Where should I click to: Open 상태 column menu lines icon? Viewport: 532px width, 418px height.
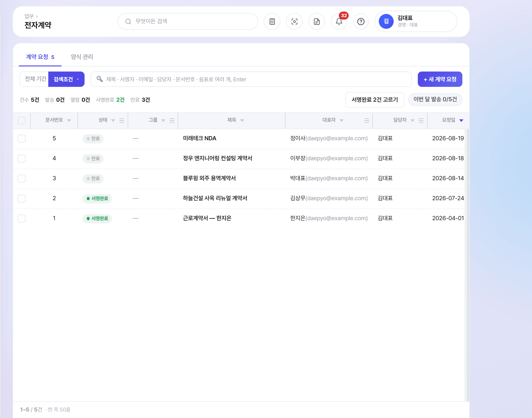tap(122, 121)
